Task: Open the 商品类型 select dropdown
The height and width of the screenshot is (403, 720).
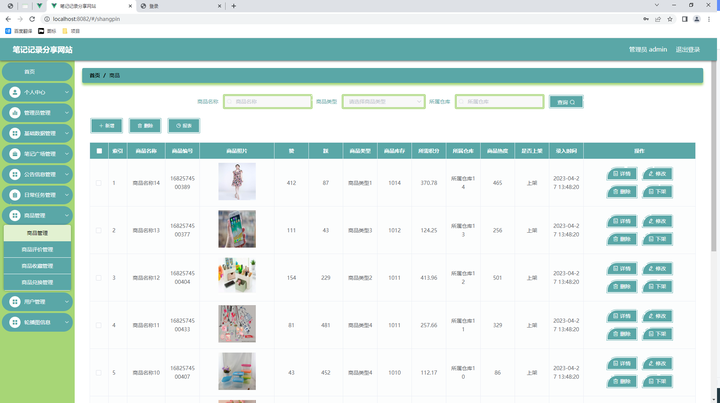Action: (x=383, y=101)
